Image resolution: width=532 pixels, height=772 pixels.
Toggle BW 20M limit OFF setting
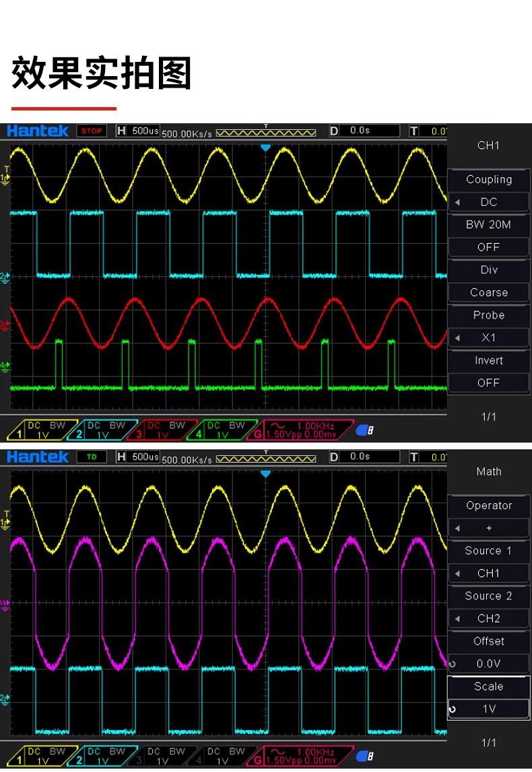coord(489,247)
